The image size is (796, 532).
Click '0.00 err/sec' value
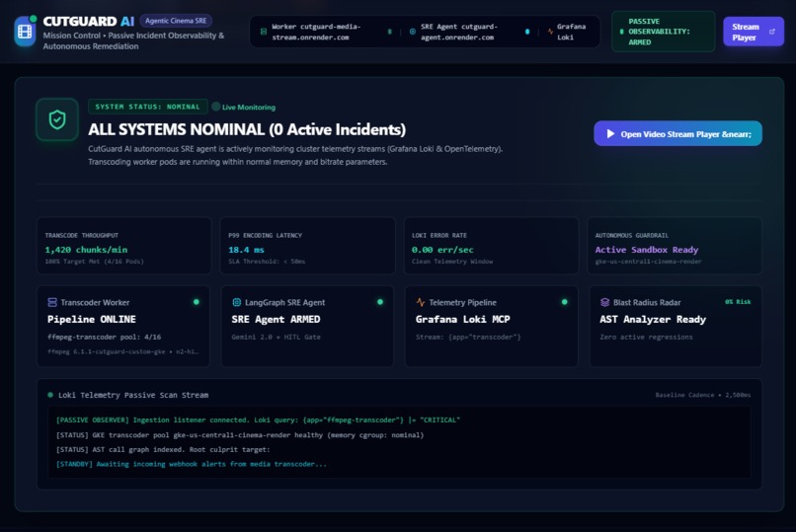[442, 250]
